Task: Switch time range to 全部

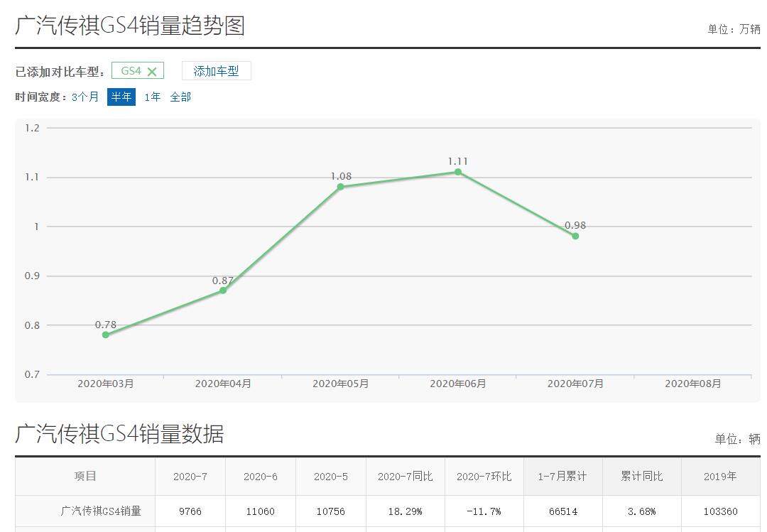Action: click(180, 97)
